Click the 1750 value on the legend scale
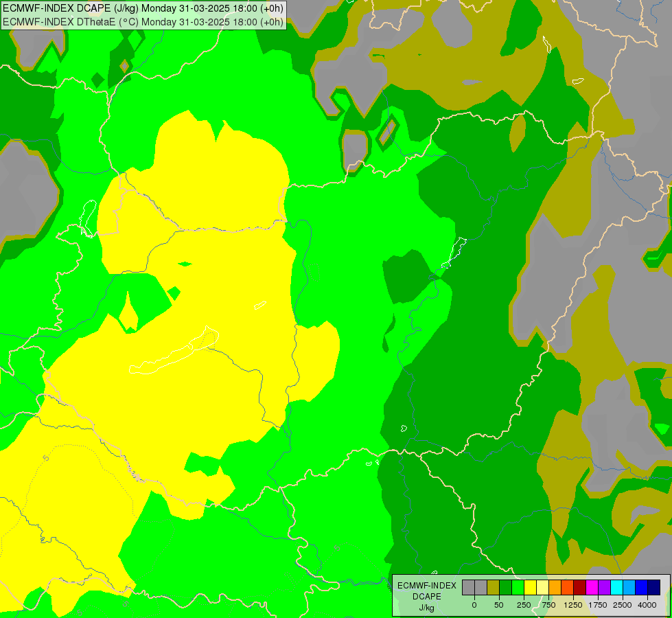Screen dimensions: 672x618 click(598, 605)
